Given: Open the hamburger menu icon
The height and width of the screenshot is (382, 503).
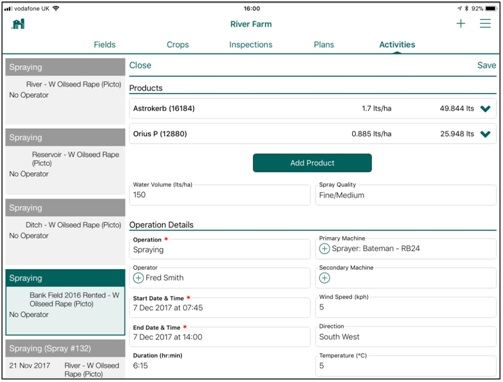Looking at the screenshot, I should pyautogui.click(x=485, y=23).
